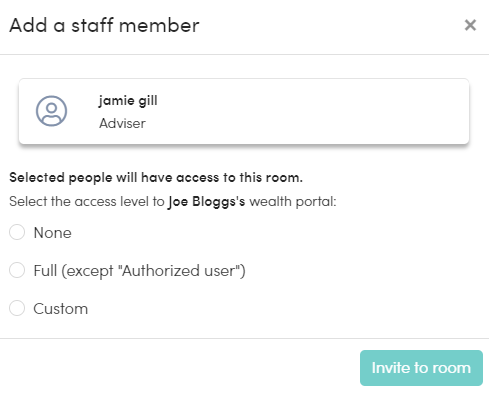Pick the Custom access radio button
The image size is (489, 393).
(17, 308)
